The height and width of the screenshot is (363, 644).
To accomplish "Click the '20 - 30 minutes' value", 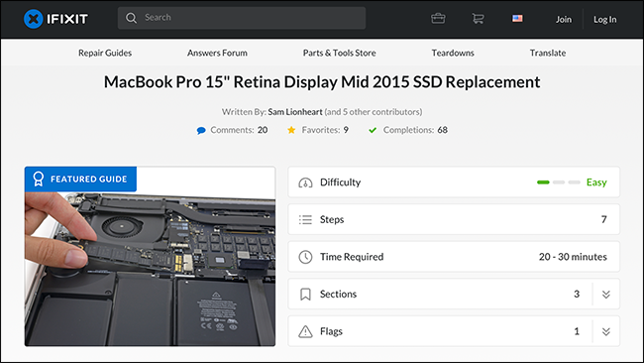I will pyautogui.click(x=573, y=257).
